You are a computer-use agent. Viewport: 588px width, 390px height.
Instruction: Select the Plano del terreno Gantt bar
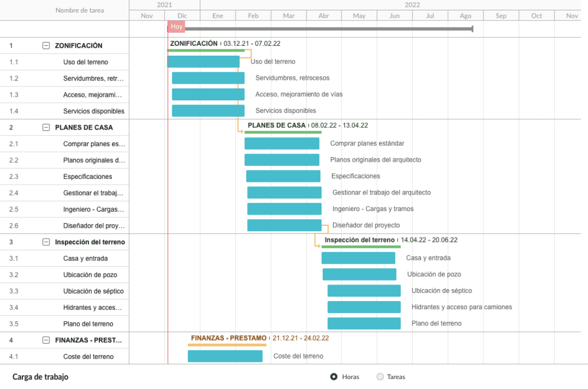[364, 323]
